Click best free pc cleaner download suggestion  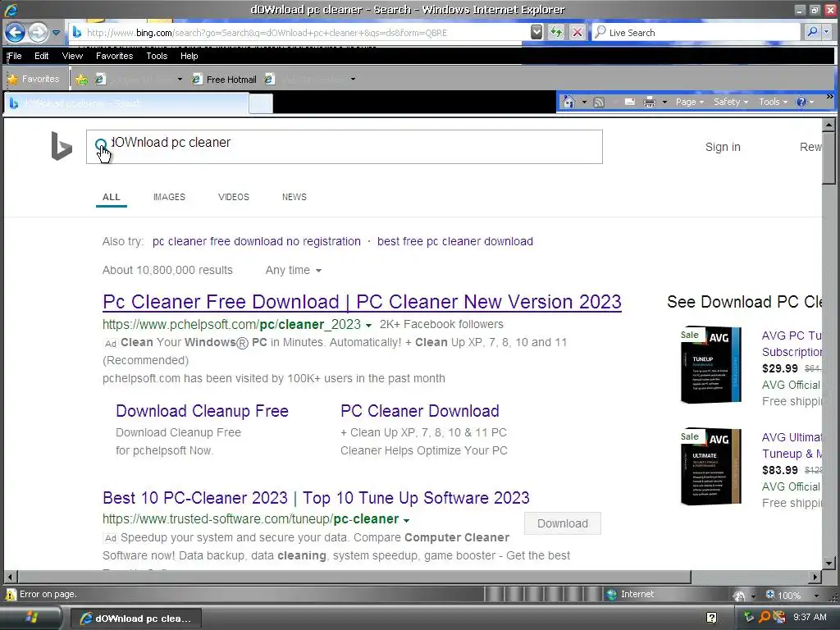tap(454, 241)
